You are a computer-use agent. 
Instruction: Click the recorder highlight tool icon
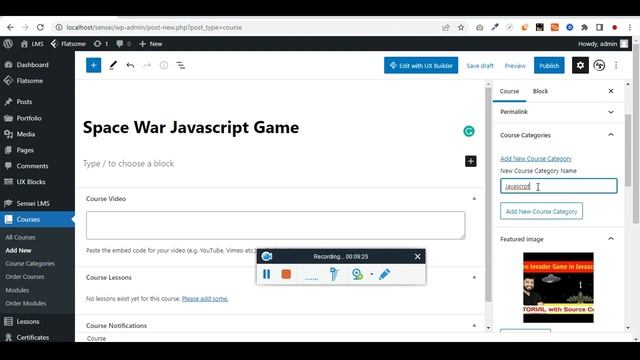(x=334, y=274)
